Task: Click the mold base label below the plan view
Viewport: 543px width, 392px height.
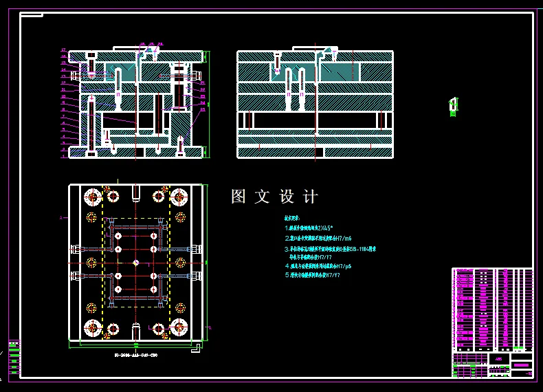Action: point(136,356)
